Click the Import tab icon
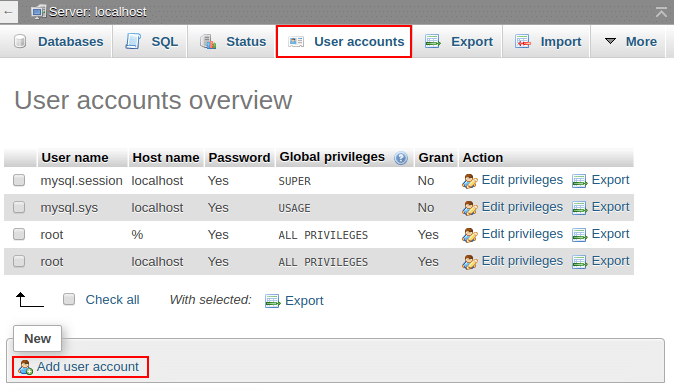 [522, 42]
